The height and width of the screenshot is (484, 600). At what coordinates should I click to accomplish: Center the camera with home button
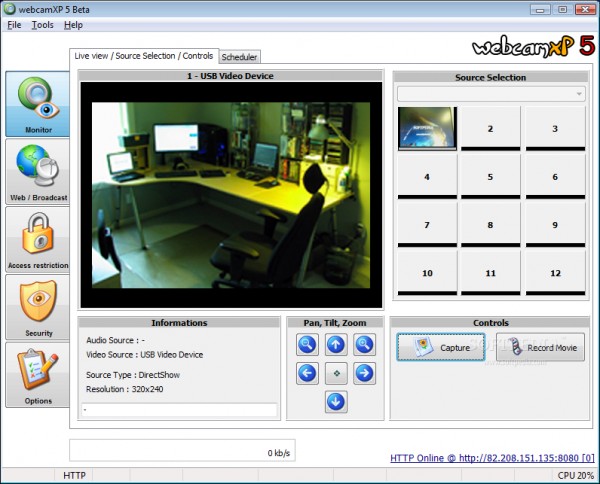tap(336, 373)
